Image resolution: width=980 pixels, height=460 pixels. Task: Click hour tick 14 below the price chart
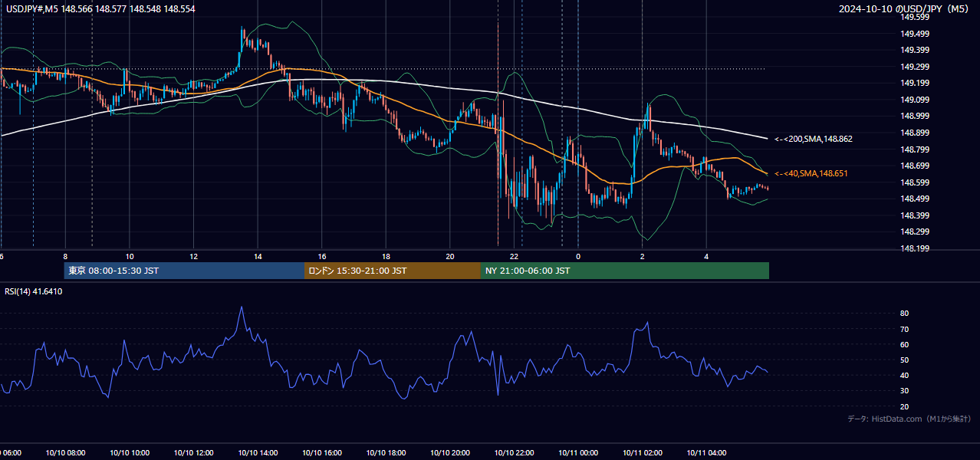click(258, 256)
